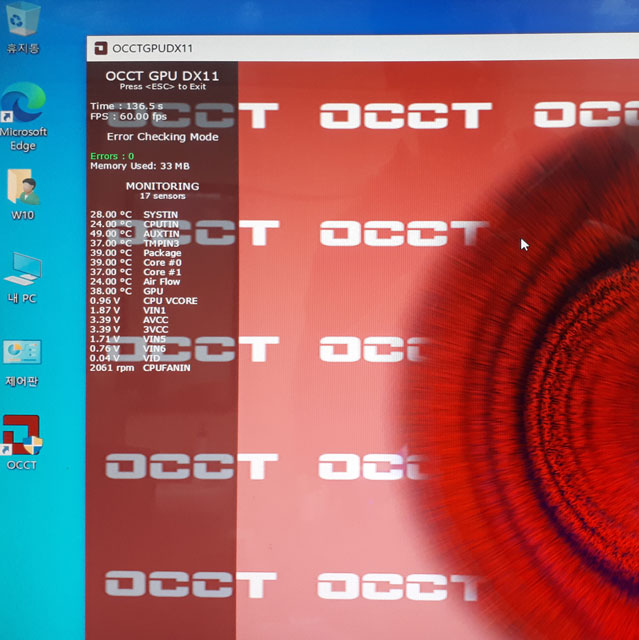
Task: Select the 3VCC voltage row
Action: click(x=129, y=329)
